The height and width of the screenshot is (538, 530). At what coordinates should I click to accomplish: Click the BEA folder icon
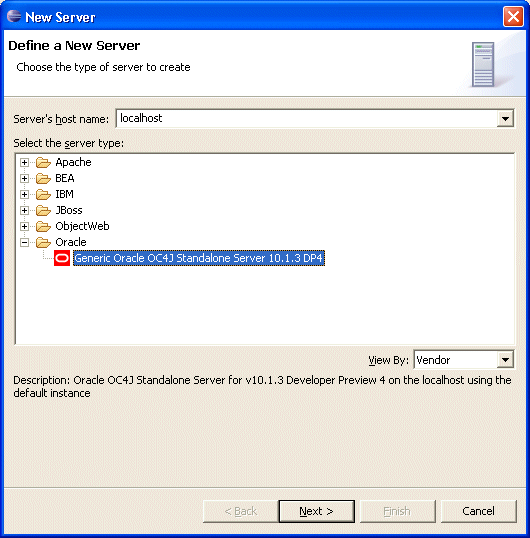[43, 178]
